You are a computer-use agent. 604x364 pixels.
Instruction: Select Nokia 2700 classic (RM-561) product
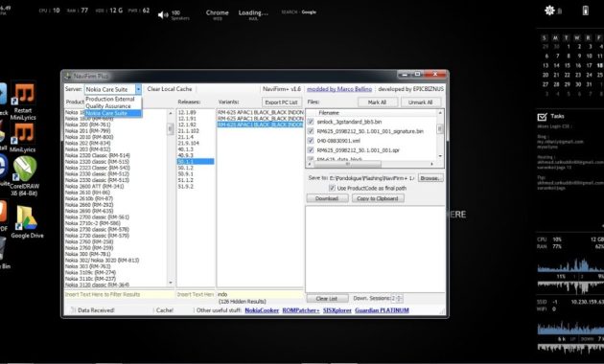[97, 217]
